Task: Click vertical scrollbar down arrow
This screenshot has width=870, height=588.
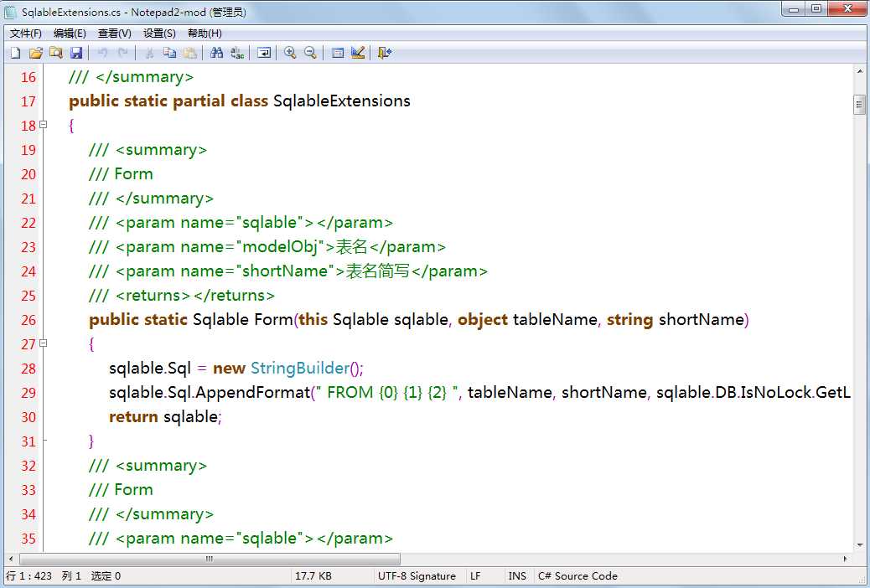Action: click(x=859, y=544)
